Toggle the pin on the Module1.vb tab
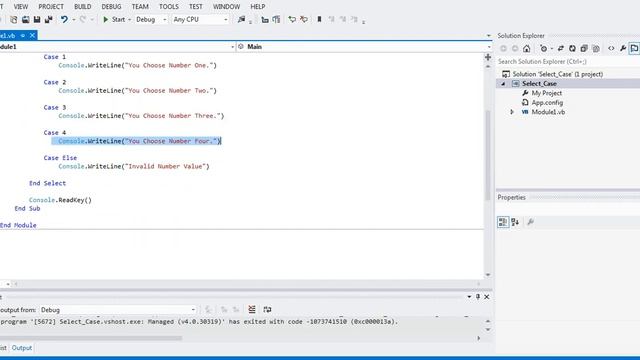 pos(23,36)
